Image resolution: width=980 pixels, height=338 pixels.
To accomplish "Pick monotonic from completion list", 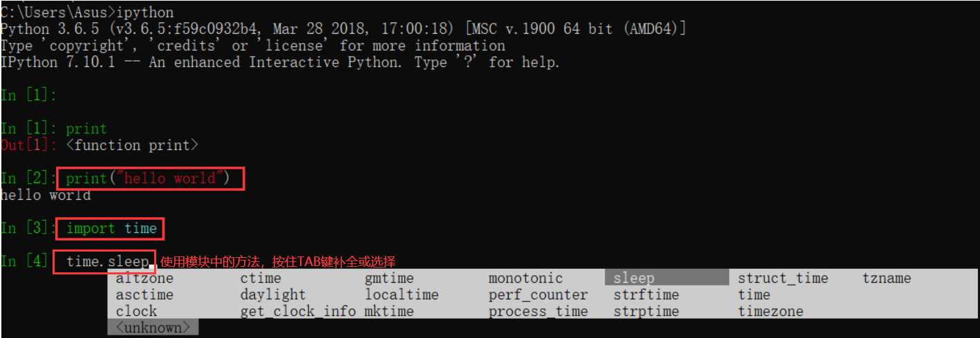I will [x=526, y=279].
